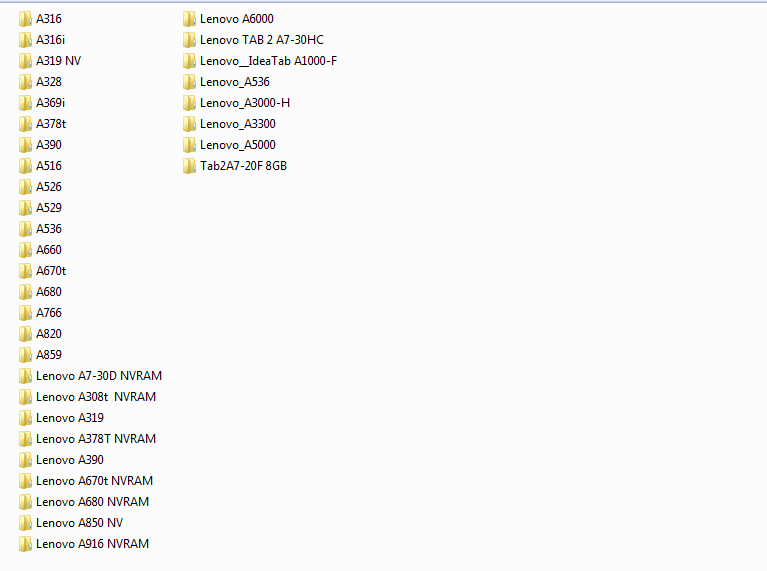
Task: Select the Lenovo A378T NVRAM folder icon
Action: tap(25, 440)
